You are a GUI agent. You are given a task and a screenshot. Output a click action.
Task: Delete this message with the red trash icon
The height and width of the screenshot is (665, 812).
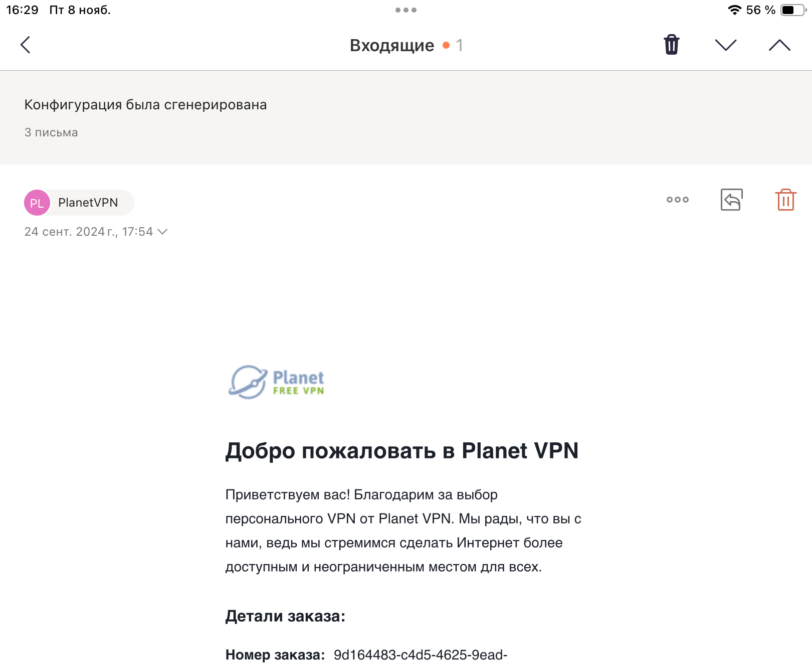click(x=786, y=200)
